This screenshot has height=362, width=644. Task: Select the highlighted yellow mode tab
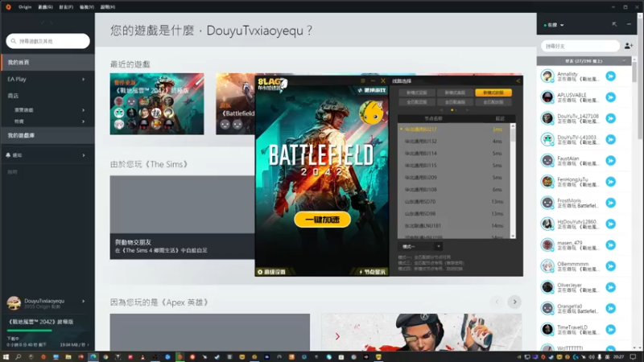(x=493, y=93)
